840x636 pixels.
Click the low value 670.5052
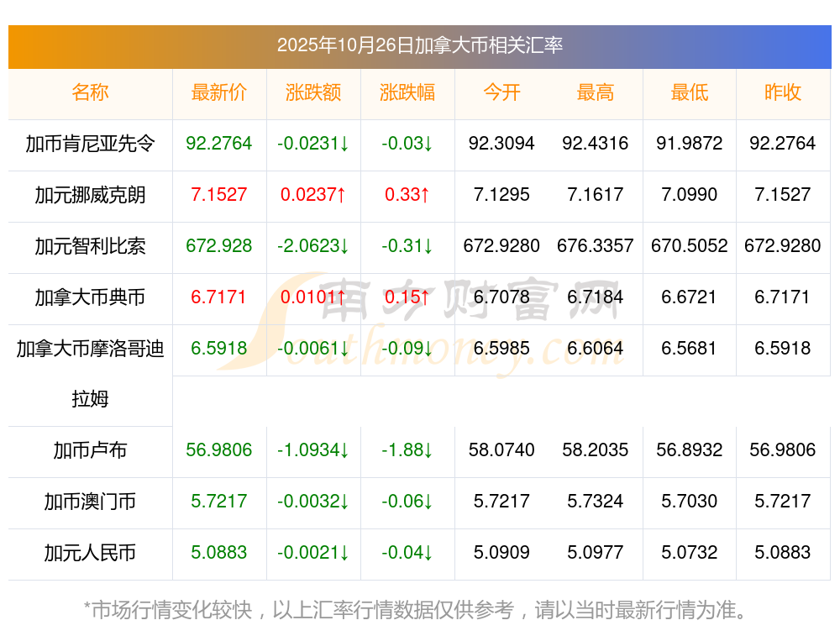(x=690, y=245)
